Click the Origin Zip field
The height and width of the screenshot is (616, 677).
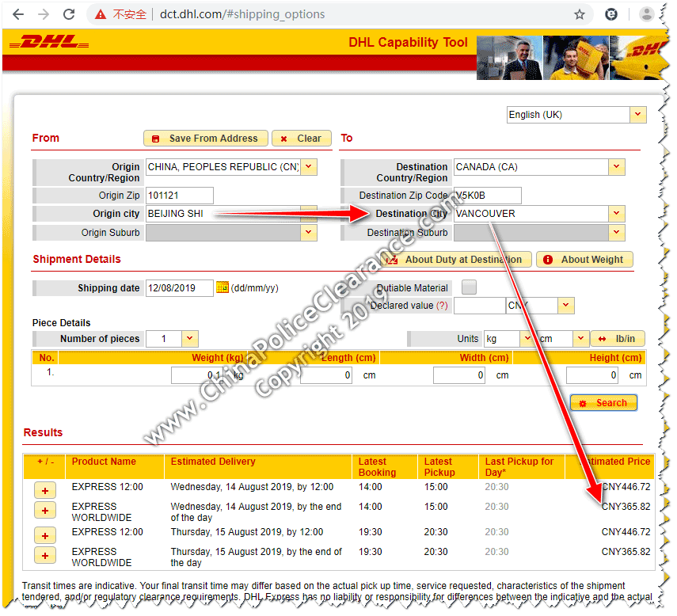(181, 196)
